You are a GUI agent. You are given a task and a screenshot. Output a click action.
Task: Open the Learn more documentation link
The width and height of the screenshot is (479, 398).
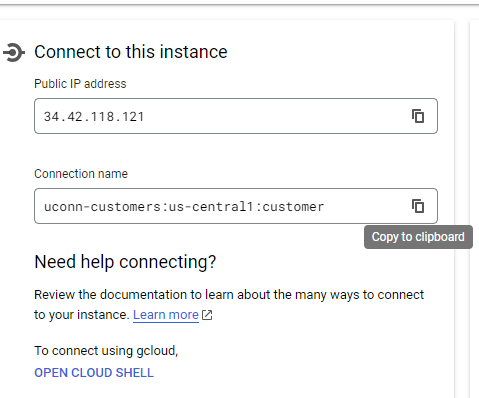point(166,315)
